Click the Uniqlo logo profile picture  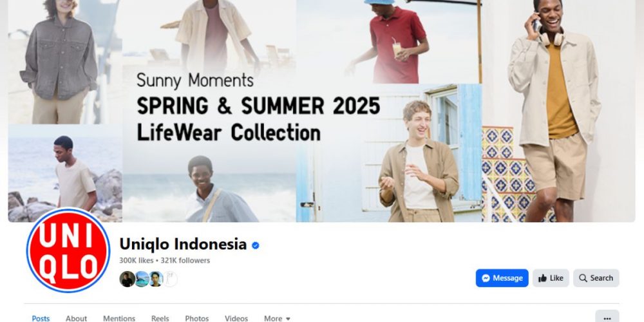pyautogui.click(x=68, y=251)
